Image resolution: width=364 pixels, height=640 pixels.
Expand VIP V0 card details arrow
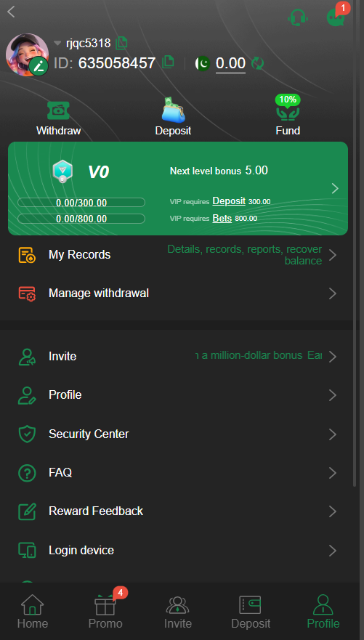335,188
